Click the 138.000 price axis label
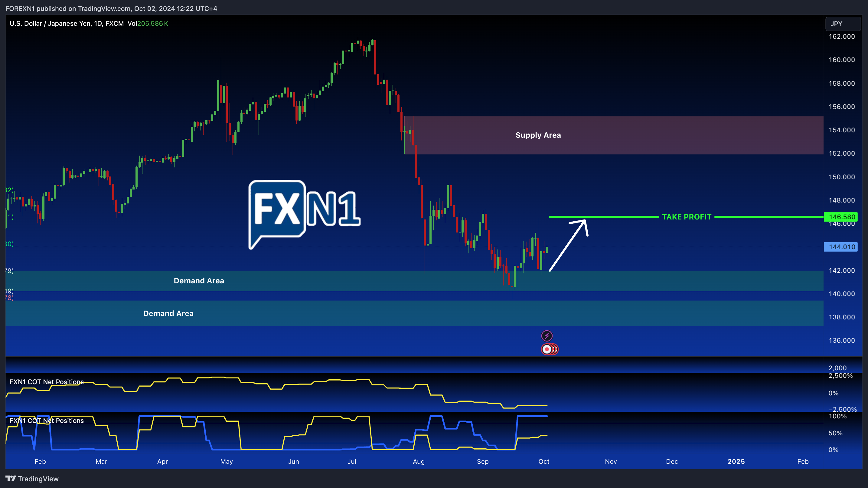Image resolution: width=868 pixels, height=488 pixels. (x=842, y=317)
